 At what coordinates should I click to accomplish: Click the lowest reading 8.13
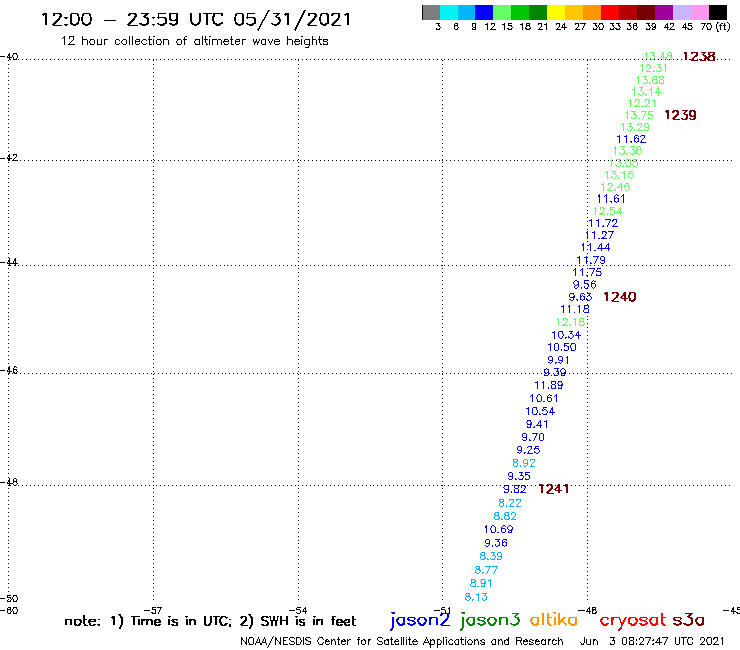(476, 597)
